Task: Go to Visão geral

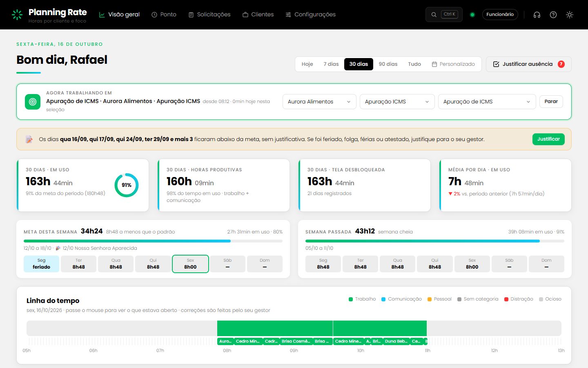Action: pos(119,15)
